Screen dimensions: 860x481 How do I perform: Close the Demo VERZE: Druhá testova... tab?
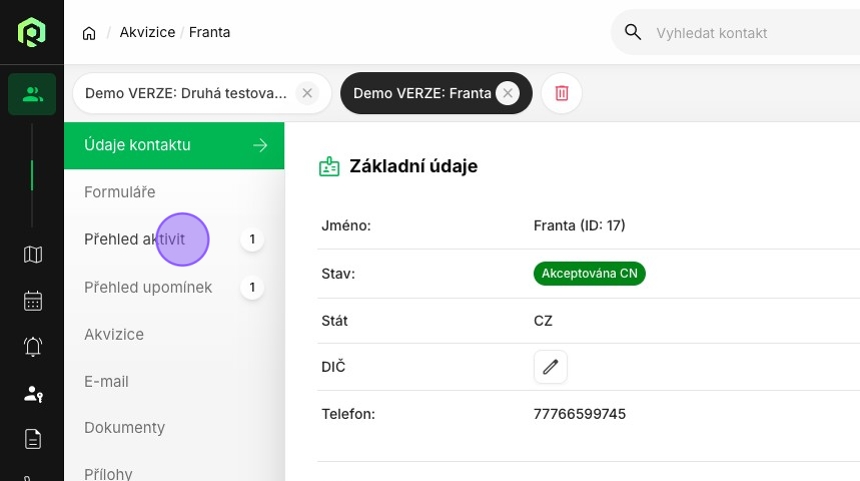pyautogui.click(x=307, y=93)
